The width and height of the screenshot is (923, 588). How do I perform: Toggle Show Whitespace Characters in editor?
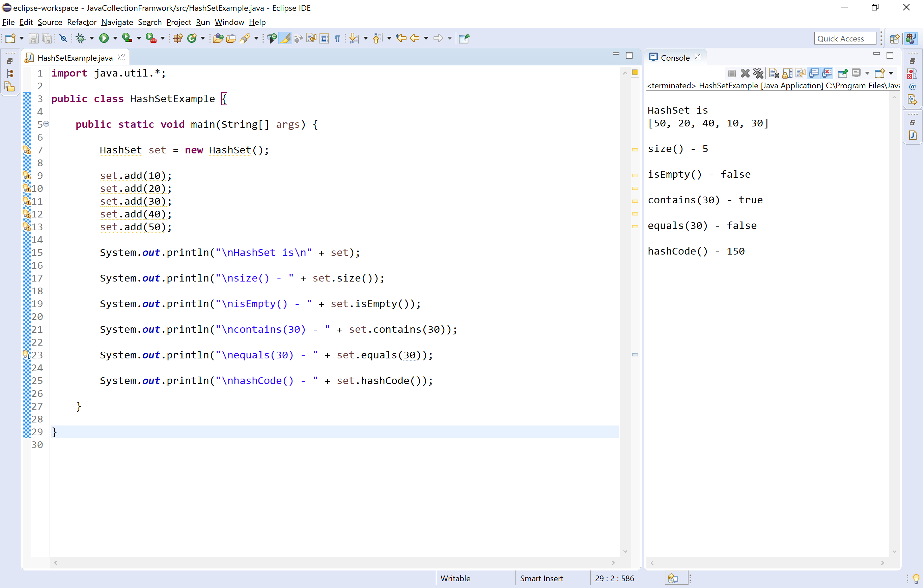(x=337, y=38)
